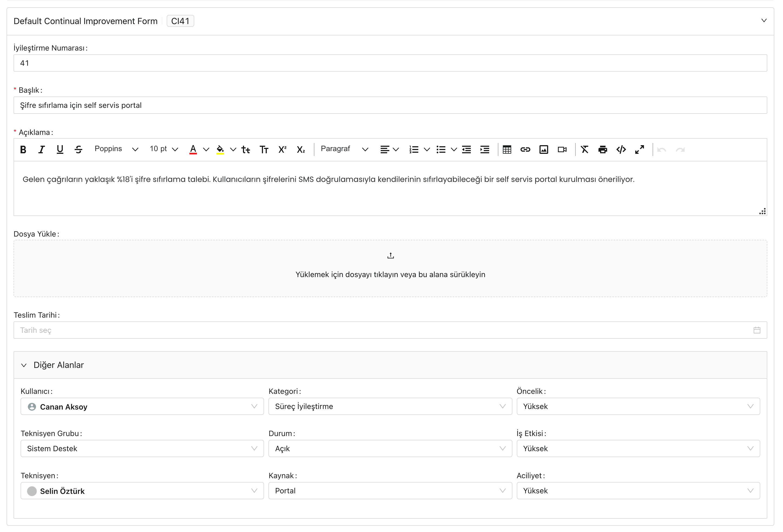Open the Paragraf style dropdown
This screenshot has width=783, height=532.
tap(344, 149)
